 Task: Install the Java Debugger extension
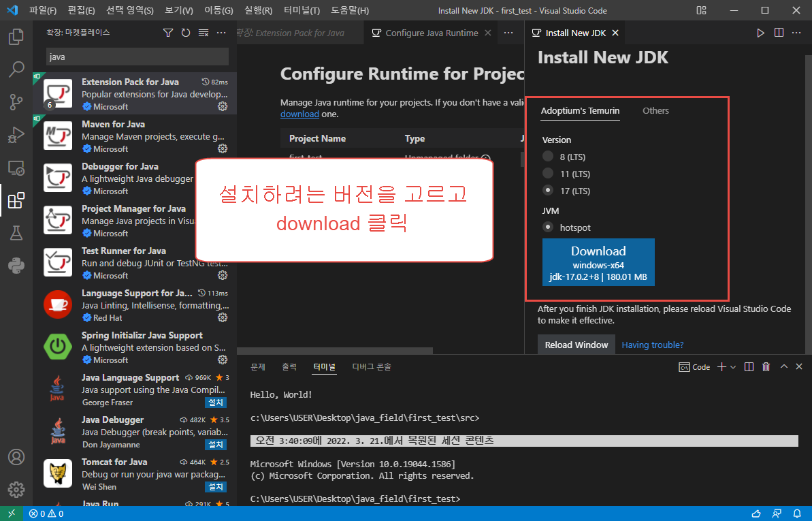tap(216, 444)
